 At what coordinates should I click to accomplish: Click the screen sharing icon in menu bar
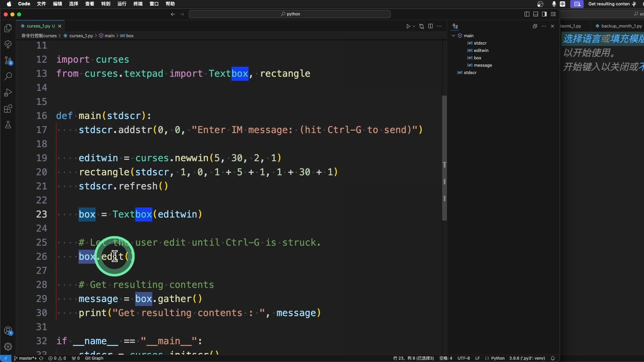[x=577, y=4]
